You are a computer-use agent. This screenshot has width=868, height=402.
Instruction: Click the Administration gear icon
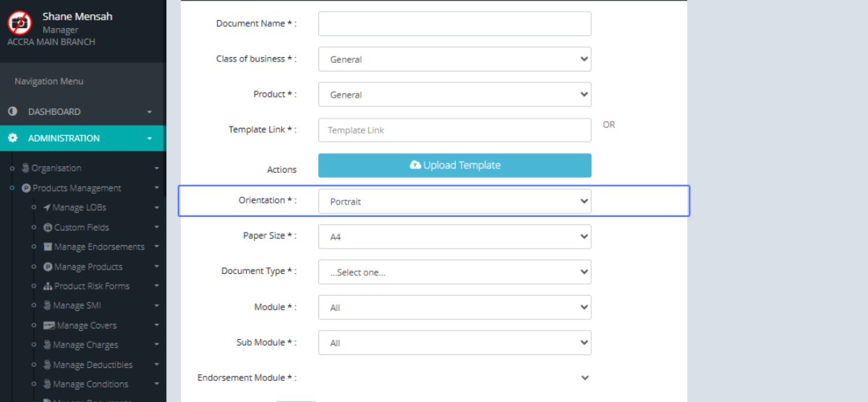[x=12, y=138]
